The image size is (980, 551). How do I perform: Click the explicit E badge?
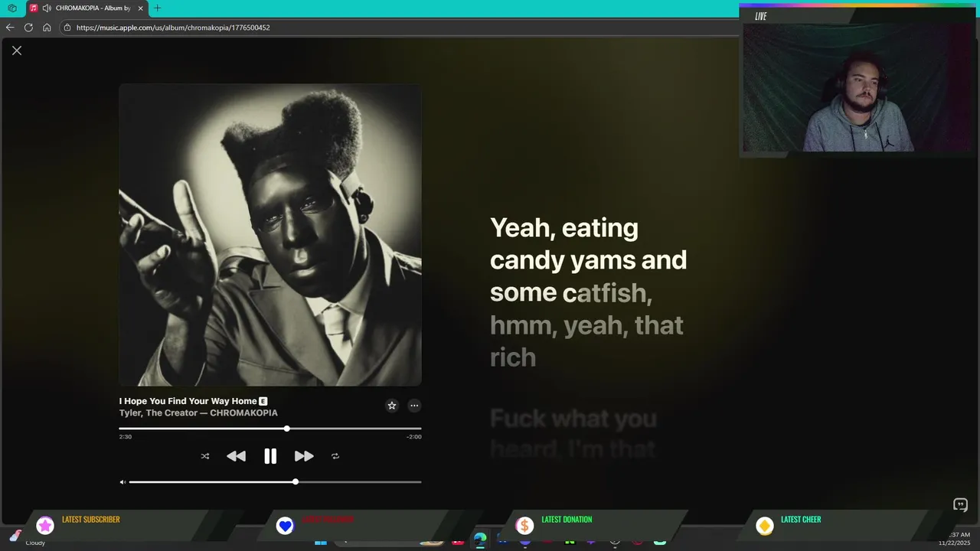pyautogui.click(x=263, y=401)
